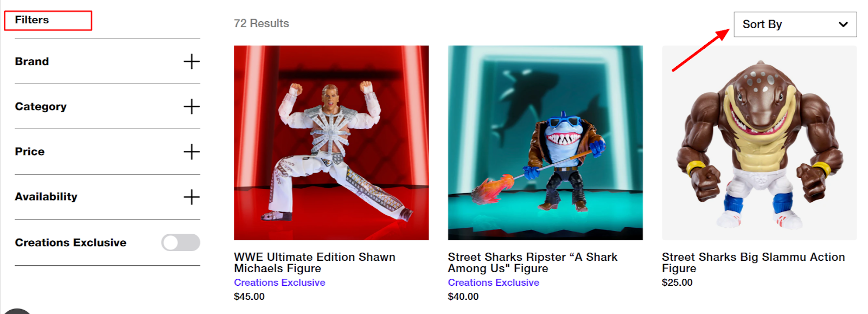Screen dimensions: 868x314
Task: Expand Availability with its plus icon
Action: click(x=192, y=196)
